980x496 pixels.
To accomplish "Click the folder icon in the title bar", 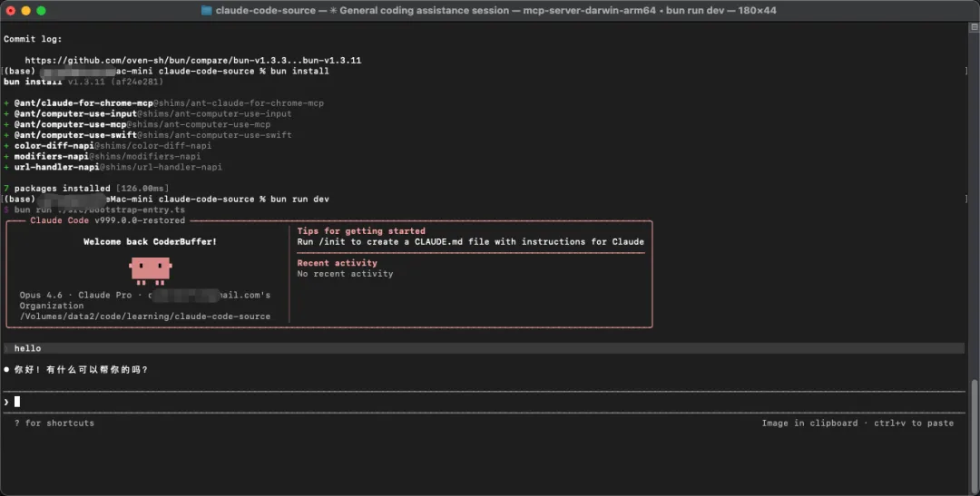I will coord(206,10).
